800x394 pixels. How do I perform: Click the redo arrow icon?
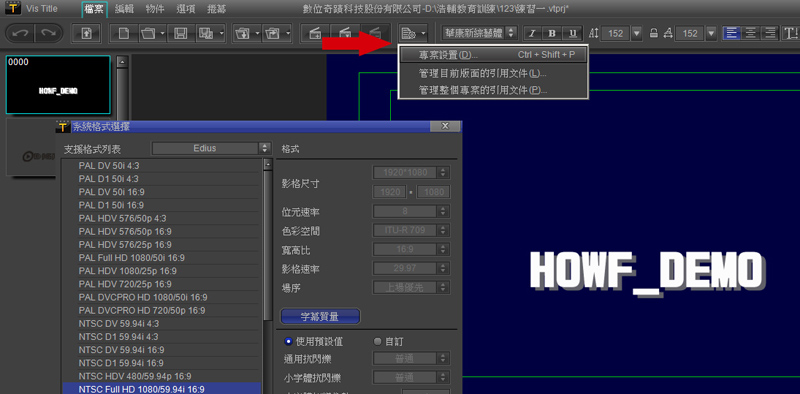pyautogui.click(x=48, y=34)
